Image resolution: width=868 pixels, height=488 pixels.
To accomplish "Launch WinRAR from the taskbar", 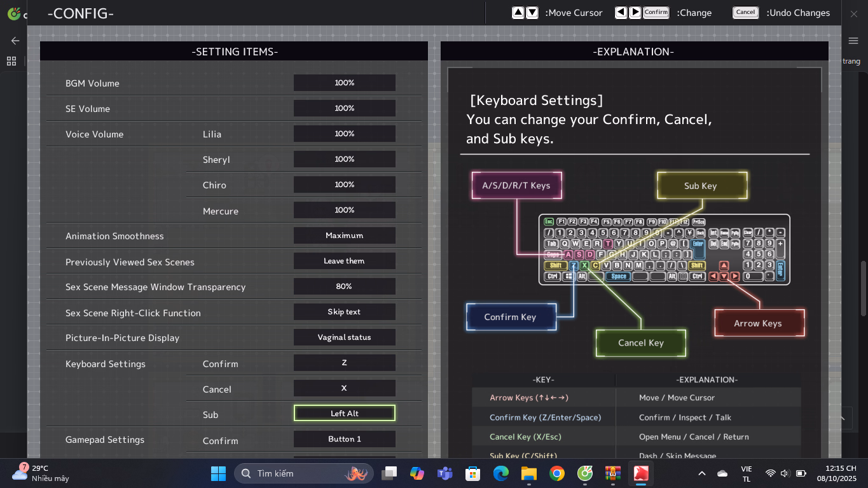I will pyautogui.click(x=612, y=473).
